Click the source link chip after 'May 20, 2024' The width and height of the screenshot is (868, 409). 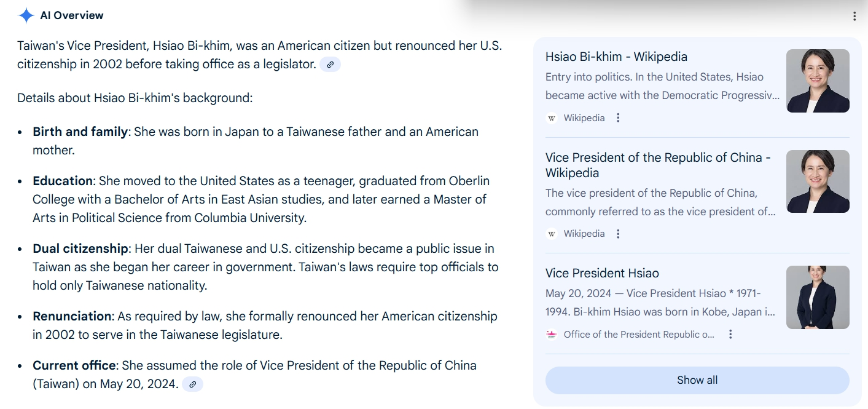coord(192,384)
